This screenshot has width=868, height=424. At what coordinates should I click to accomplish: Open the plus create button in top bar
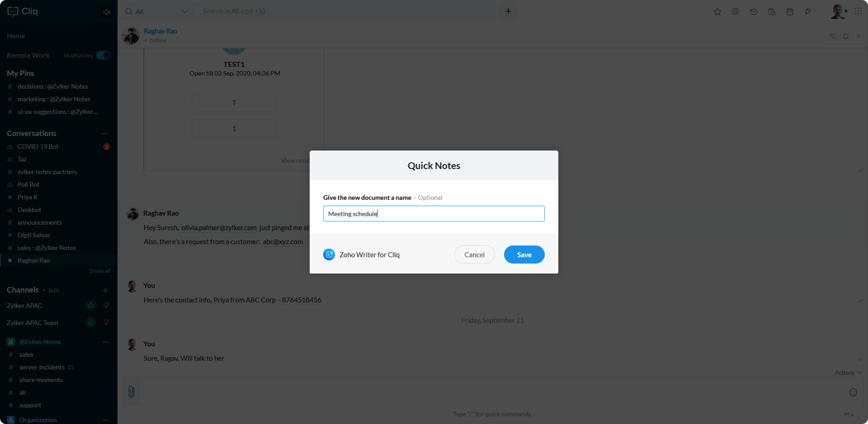(x=508, y=12)
